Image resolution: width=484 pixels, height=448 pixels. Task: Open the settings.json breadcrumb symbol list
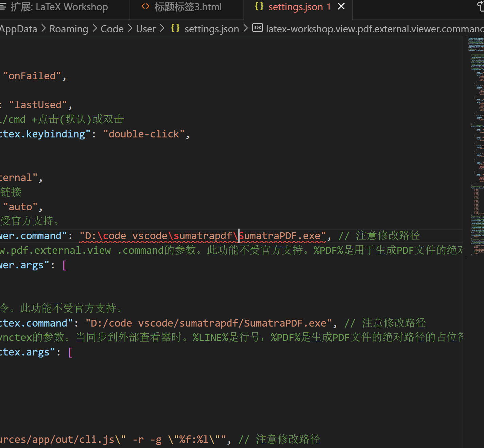pos(211,29)
